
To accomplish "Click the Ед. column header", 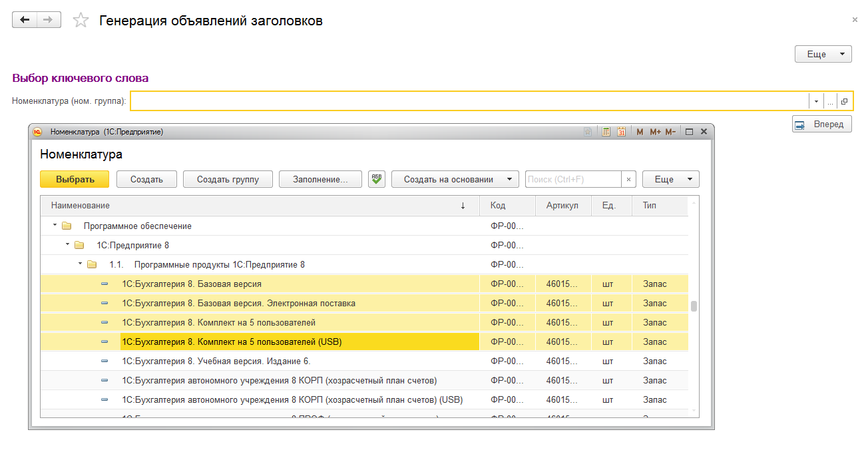I will [x=612, y=206].
